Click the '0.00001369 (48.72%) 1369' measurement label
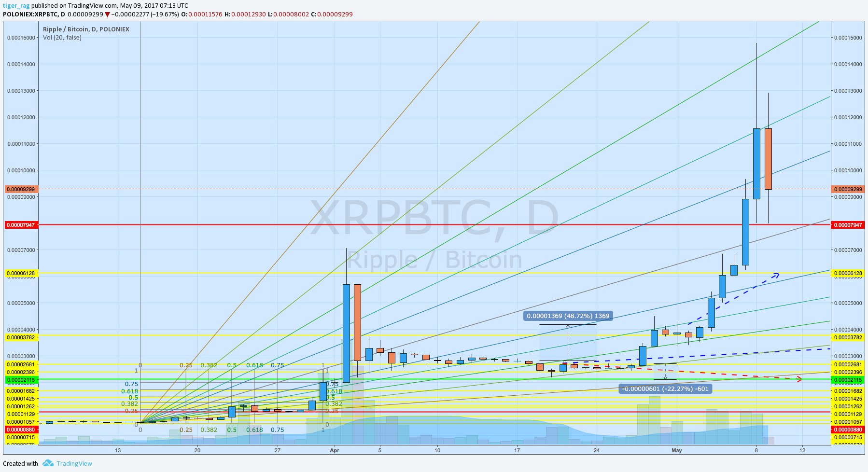Screen dimensions: 868x472 (568, 316)
